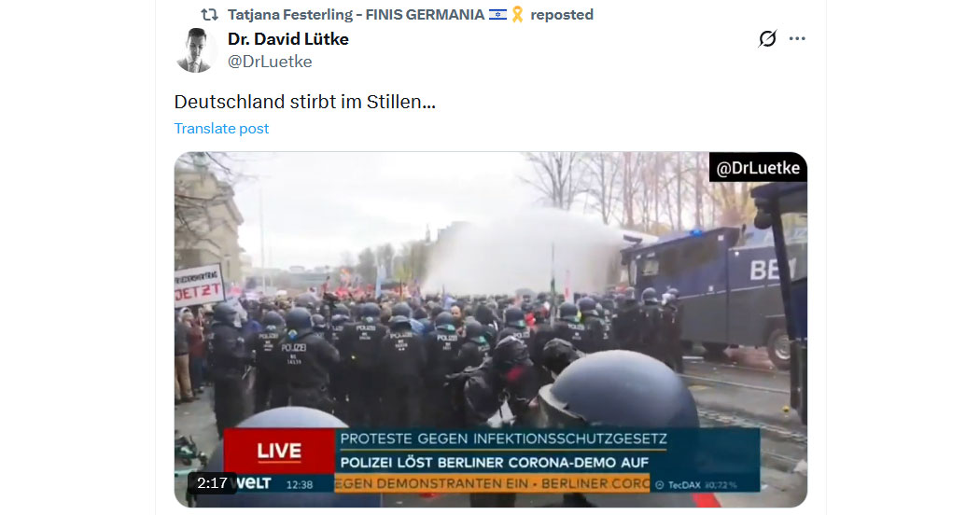Select the 'Deutschland stirbt im Stillen' post text
980x515 pixels.
304,102
